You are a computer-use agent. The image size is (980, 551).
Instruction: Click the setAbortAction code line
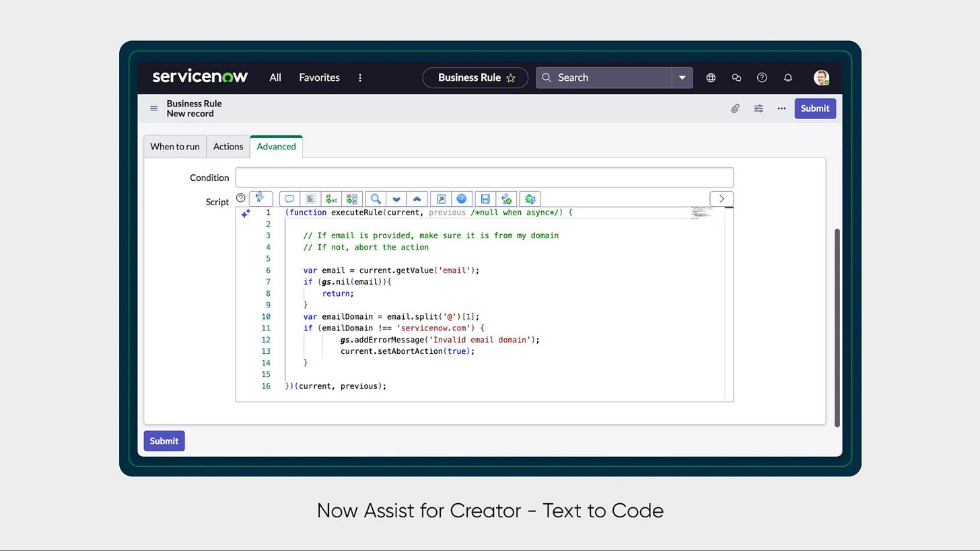[x=407, y=351]
